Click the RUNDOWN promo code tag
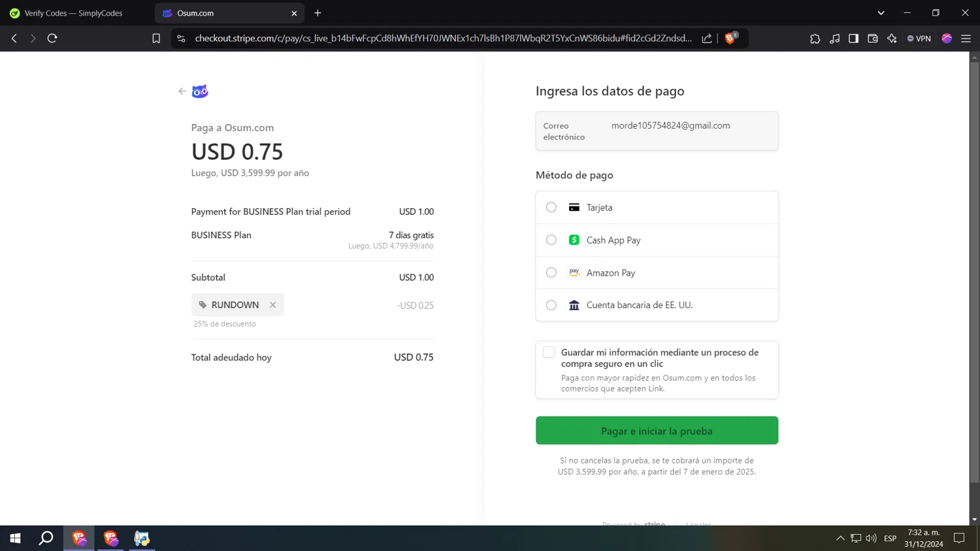Image resolution: width=980 pixels, height=551 pixels. click(x=238, y=305)
